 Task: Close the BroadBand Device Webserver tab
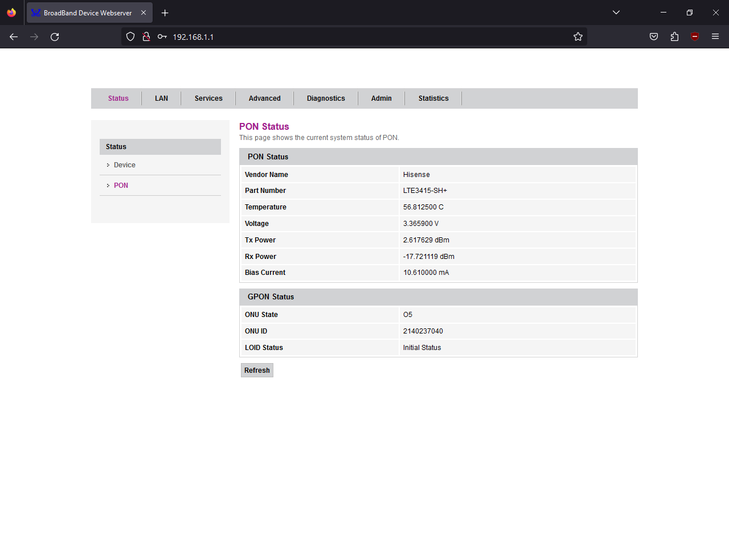pyautogui.click(x=144, y=13)
